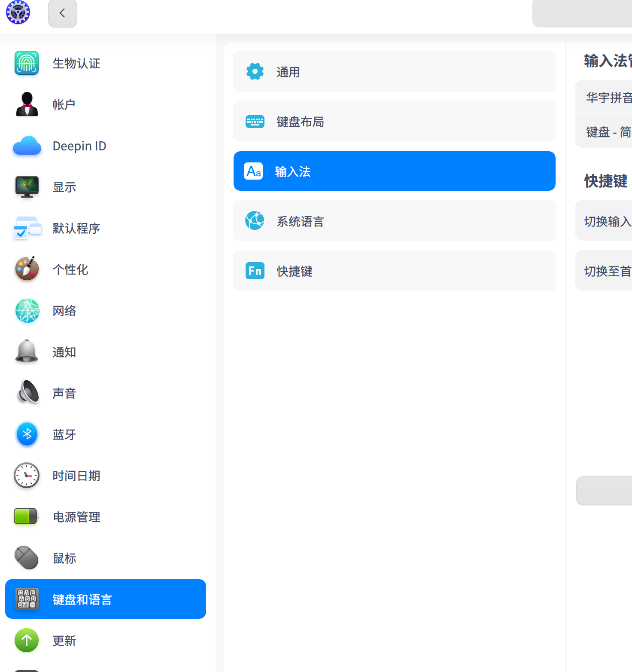
Task: Open 帐户 via the user avatar icon
Action: pos(27,104)
